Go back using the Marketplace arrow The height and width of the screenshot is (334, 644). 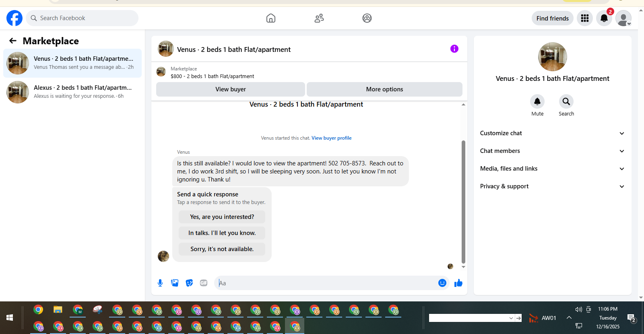13,41
